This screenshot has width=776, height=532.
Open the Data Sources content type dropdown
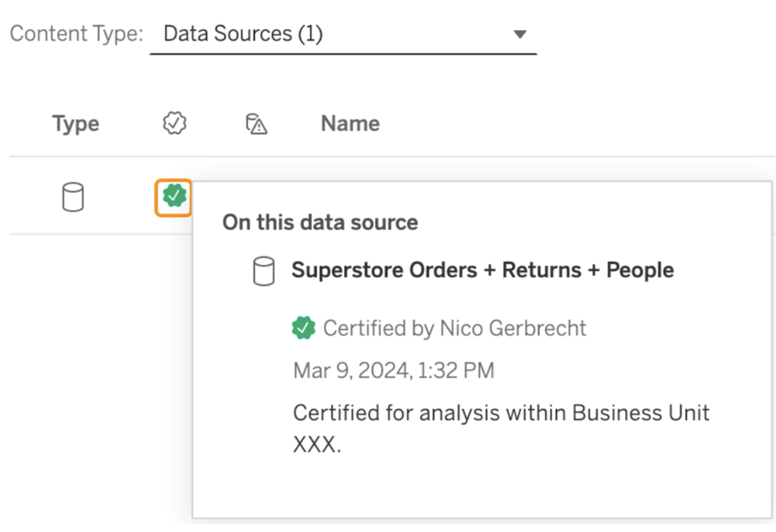(344, 34)
